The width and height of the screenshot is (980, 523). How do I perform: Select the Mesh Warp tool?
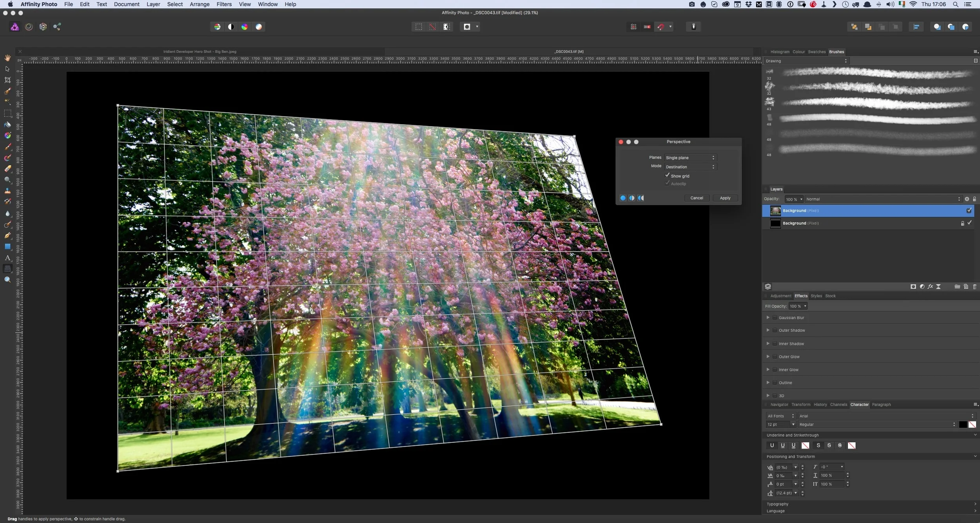coord(7,268)
